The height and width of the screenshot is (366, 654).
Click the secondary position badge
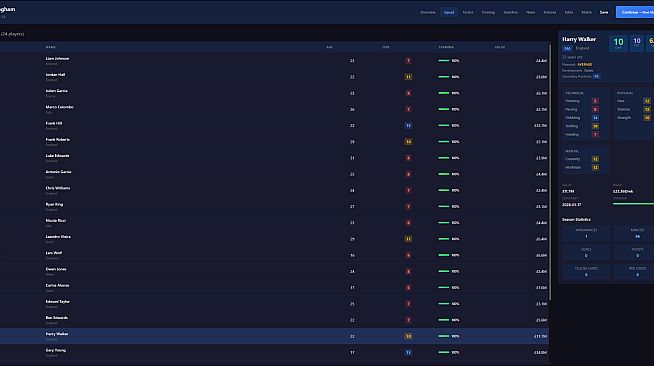pyautogui.click(x=596, y=76)
